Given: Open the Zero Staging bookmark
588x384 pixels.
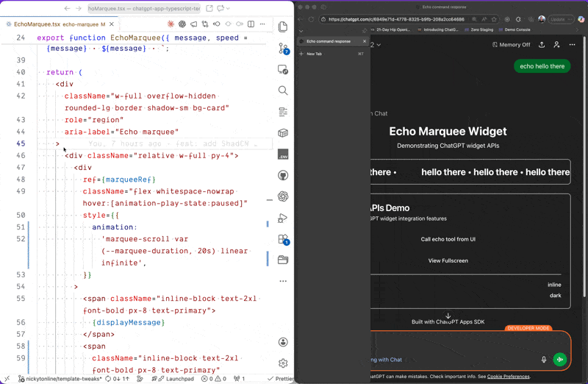Looking at the screenshot, I should [479, 29].
